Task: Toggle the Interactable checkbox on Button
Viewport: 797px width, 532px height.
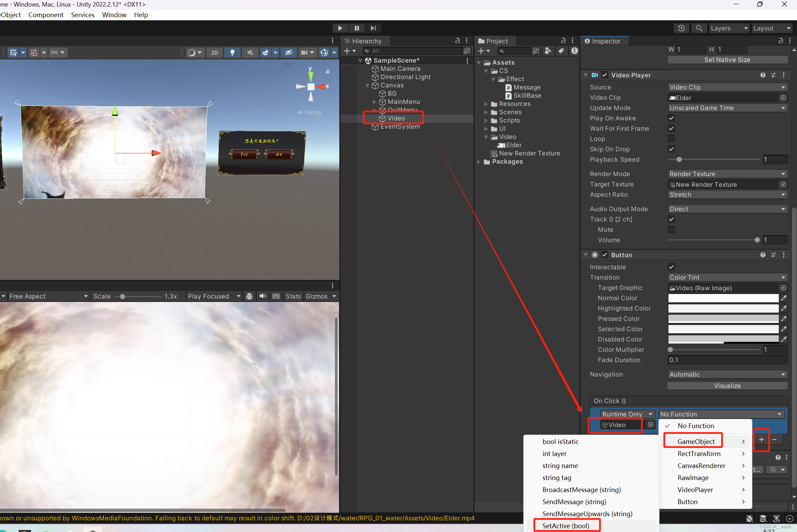Action: (x=671, y=267)
